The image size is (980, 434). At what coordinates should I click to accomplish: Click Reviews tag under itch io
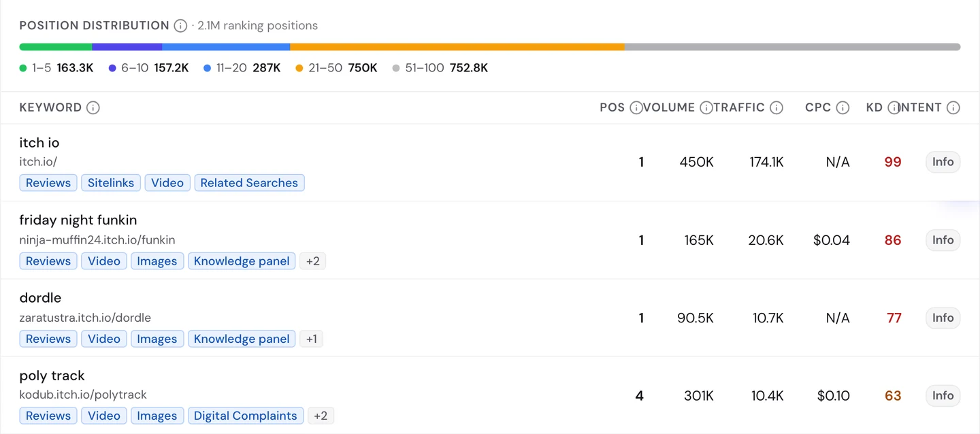(48, 183)
